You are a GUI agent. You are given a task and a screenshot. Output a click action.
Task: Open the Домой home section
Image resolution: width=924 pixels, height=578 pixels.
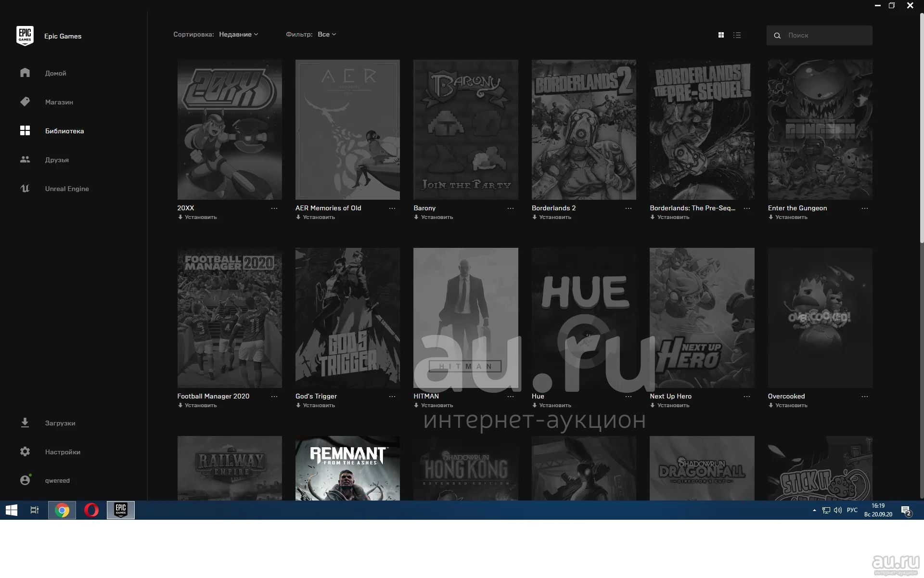click(x=55, y=73)
